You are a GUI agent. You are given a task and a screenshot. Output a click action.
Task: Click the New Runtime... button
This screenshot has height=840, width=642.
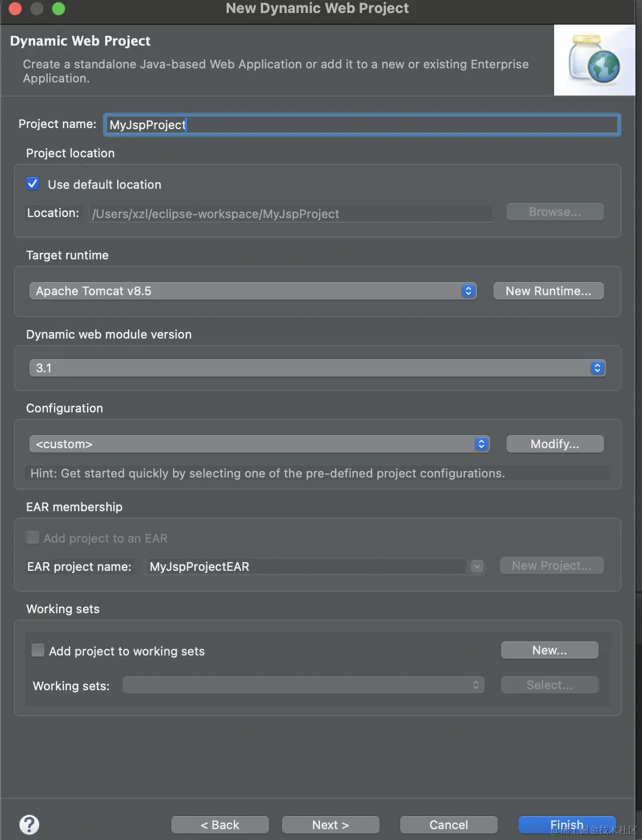click(548, 291)
